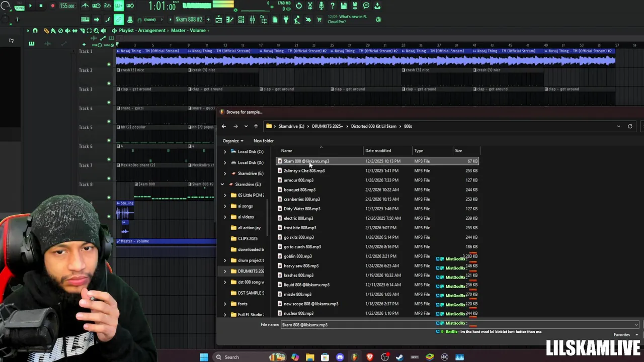The image size is (644, 362).
Task: Toggle countdown before recording
Action: (107, 6)
